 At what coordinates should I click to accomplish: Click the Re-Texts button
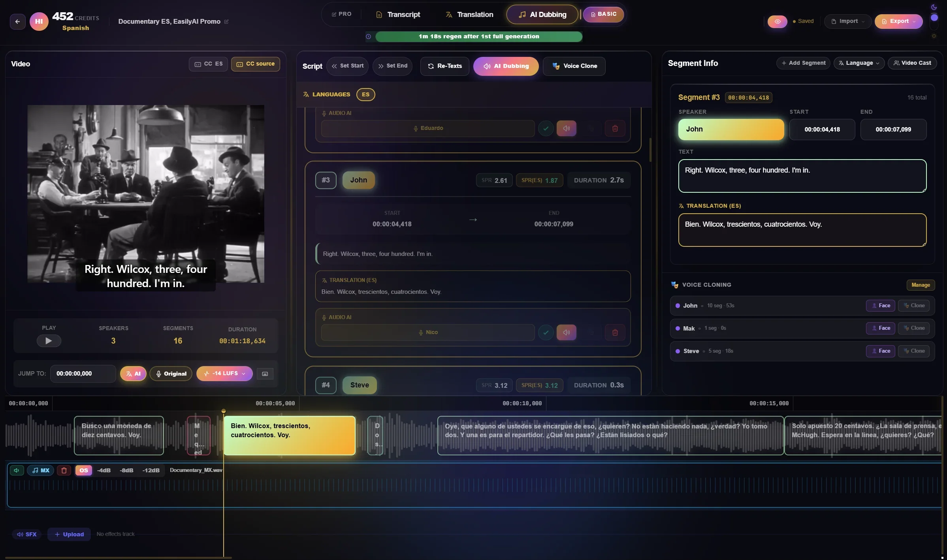coord(444,66)
